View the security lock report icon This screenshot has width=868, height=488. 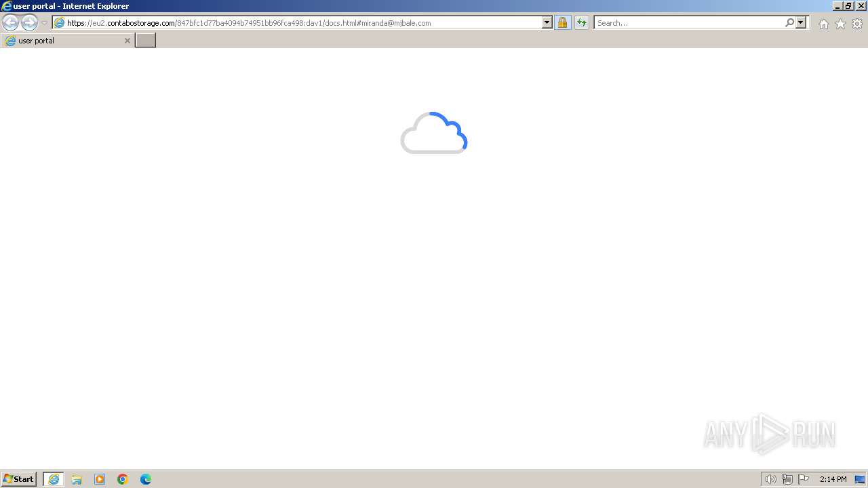click(562, 23)
